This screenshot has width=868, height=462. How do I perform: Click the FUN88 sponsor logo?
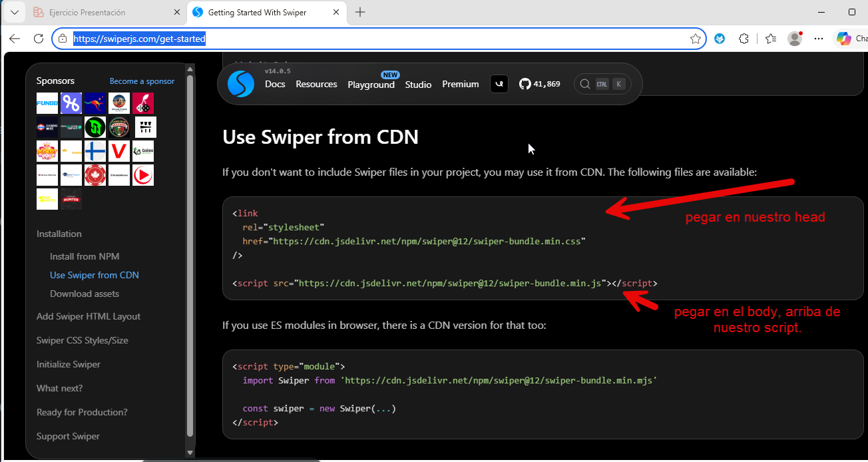pos(47,103)
